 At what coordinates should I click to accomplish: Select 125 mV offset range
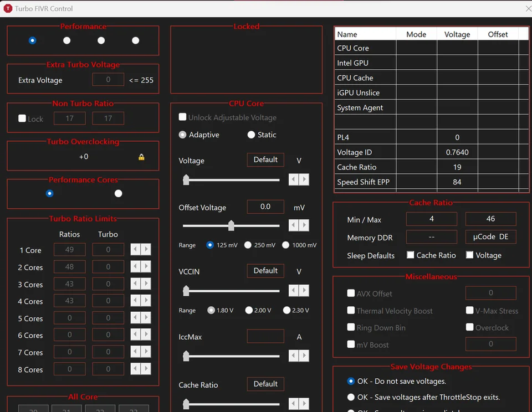click(210, 245)
